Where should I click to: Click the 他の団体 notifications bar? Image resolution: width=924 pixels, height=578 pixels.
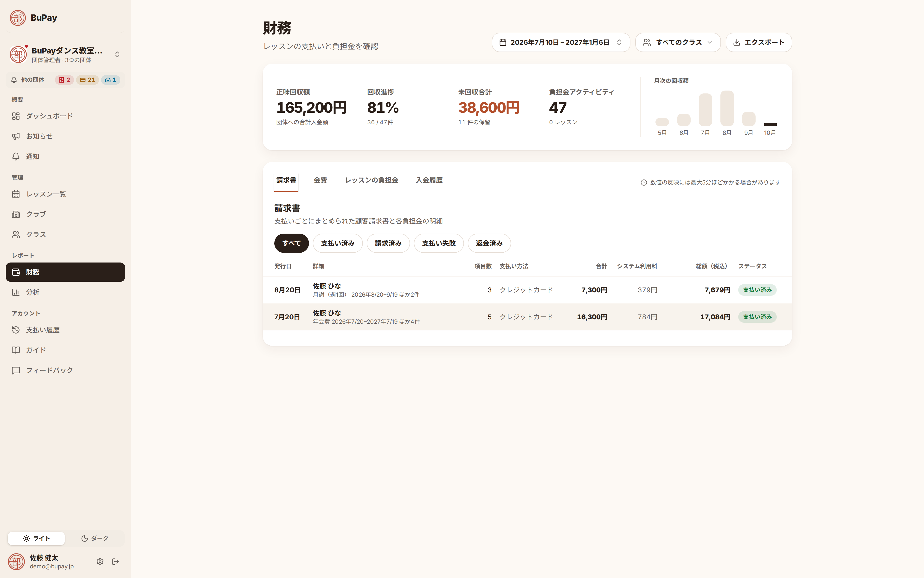pyautogui.click(x=65, y=80)
